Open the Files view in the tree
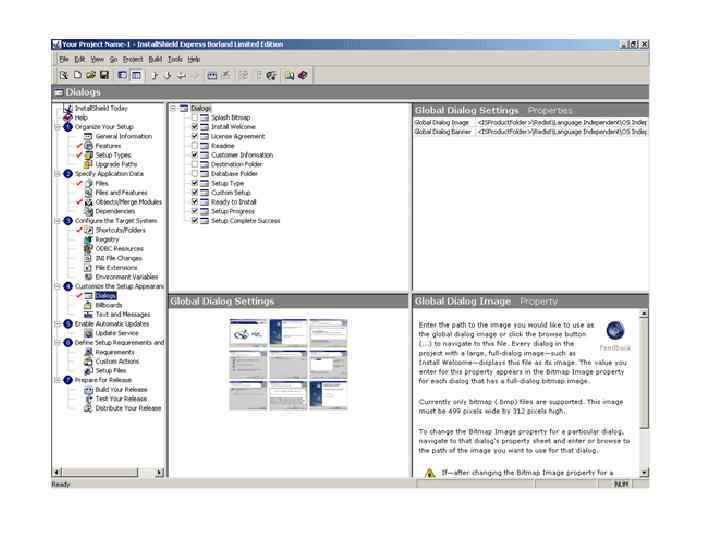The width and height of the screenshot is (720, 540). (x=102, y=183)
